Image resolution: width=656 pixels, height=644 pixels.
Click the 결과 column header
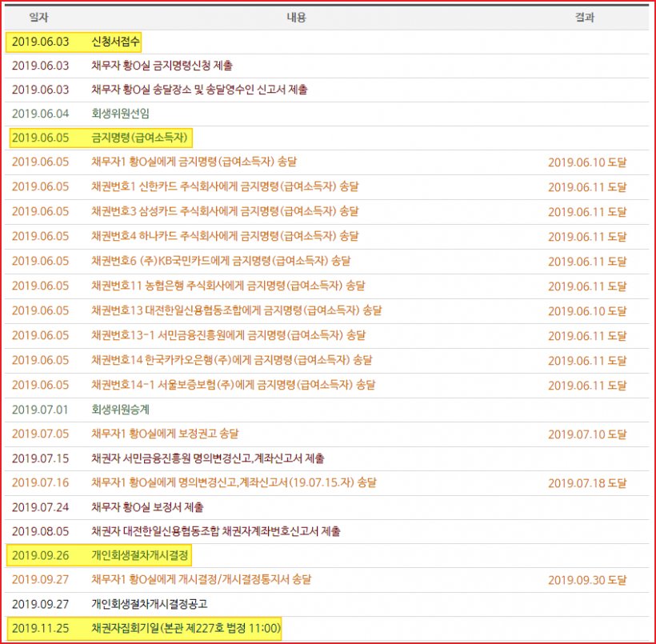(x=585, y=17)
